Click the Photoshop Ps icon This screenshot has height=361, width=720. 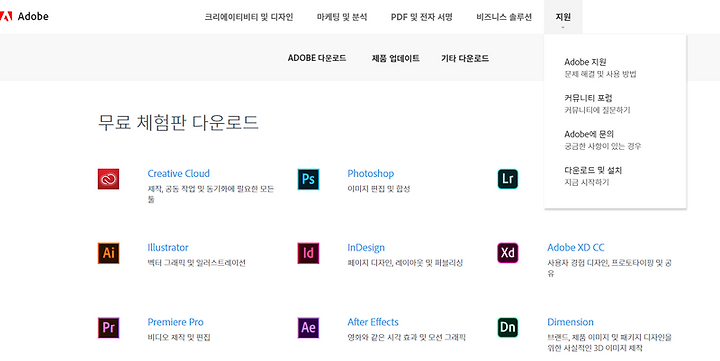tap(308, 179)
